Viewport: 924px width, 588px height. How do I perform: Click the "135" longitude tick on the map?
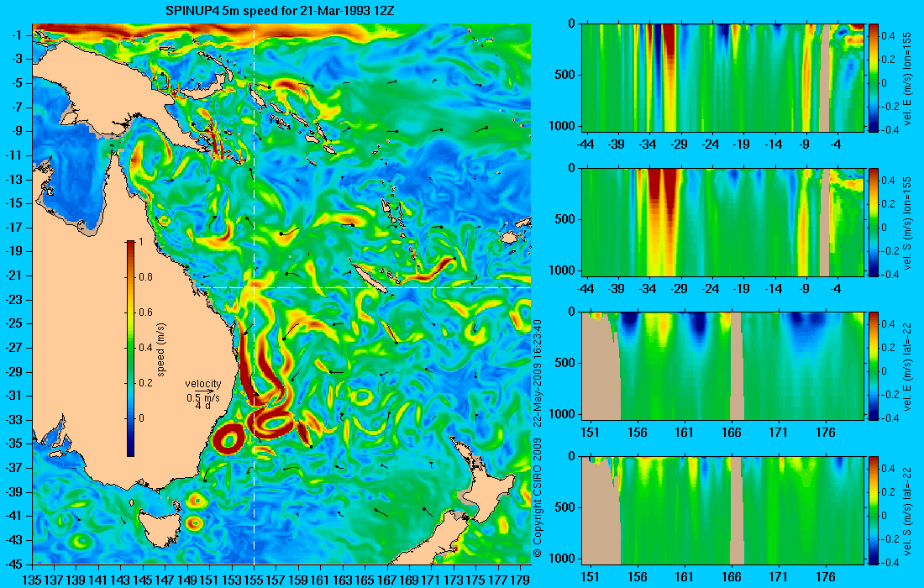pyautogui.click(x=32, y=580)
